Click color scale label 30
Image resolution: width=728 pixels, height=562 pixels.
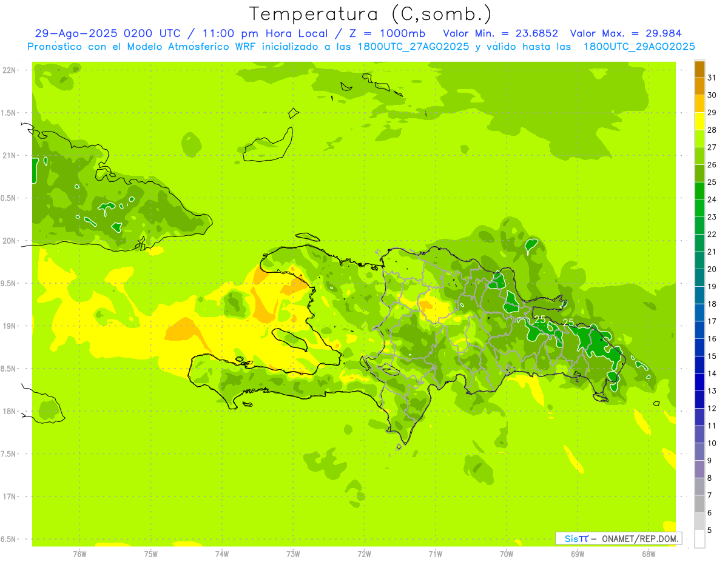point(712,95)
